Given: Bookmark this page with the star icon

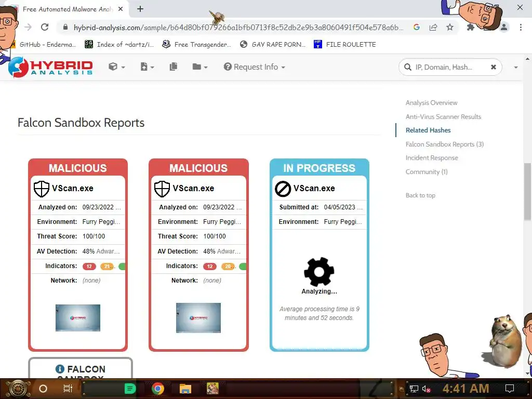Looking at the screenshot, I should (450, 27).
